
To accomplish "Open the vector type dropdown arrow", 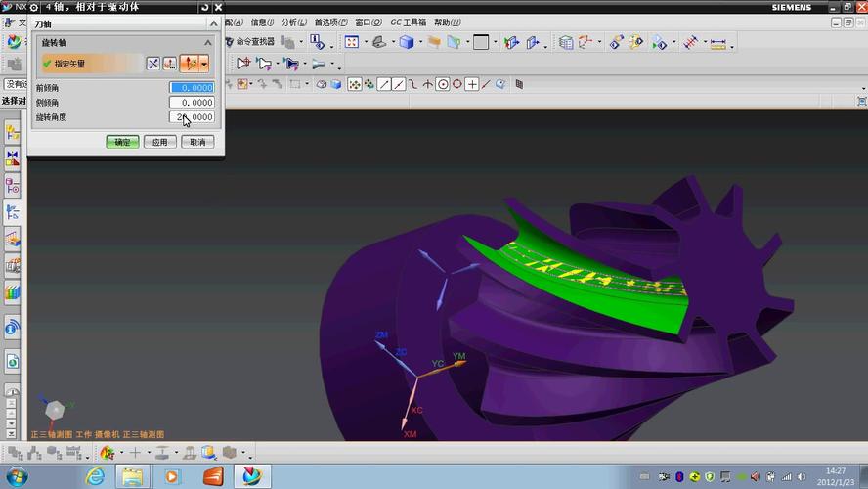I will [204, 64].
